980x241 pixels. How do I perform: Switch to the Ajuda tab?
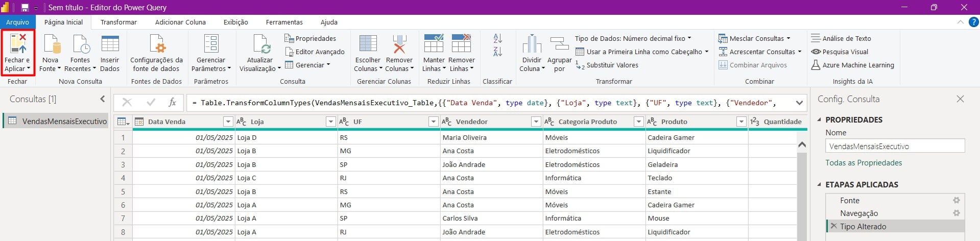click(329, 22)
